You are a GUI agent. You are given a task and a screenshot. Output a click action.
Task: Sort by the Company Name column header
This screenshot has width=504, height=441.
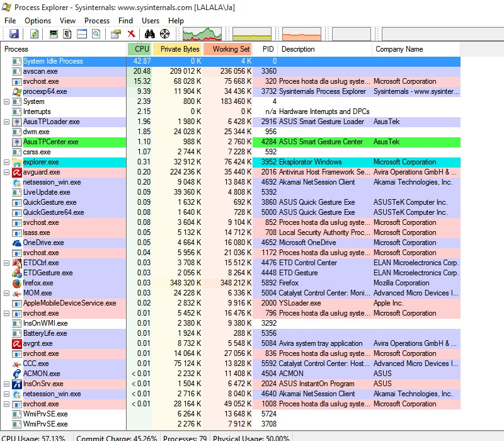[416, 49]
